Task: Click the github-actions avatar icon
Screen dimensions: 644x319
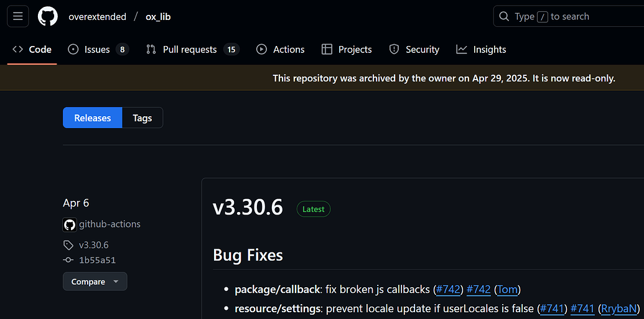Action: click(70, 224)
